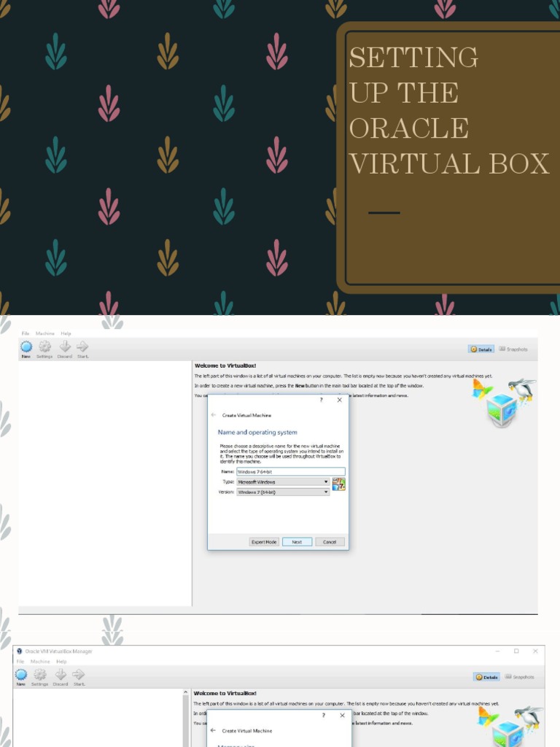
Task: Open Settings gear in upper VirtualBox window
Action: point(44,347)
